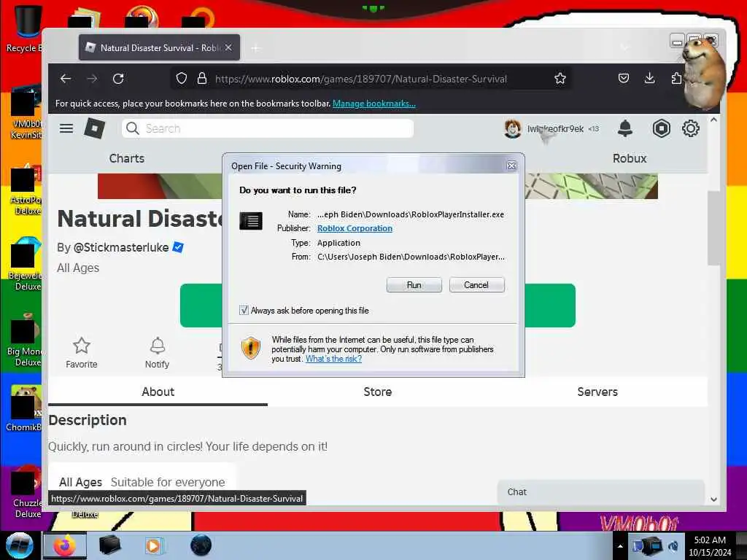This screenshot has height=560, width=747.
Task: Open the Roblox hamburger navigation menu
Action: [x=66, y=128]
